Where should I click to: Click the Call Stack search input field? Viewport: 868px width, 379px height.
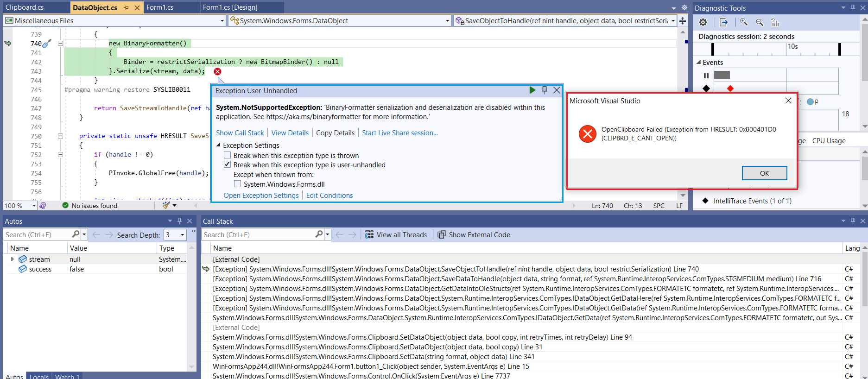coord(259,234)
